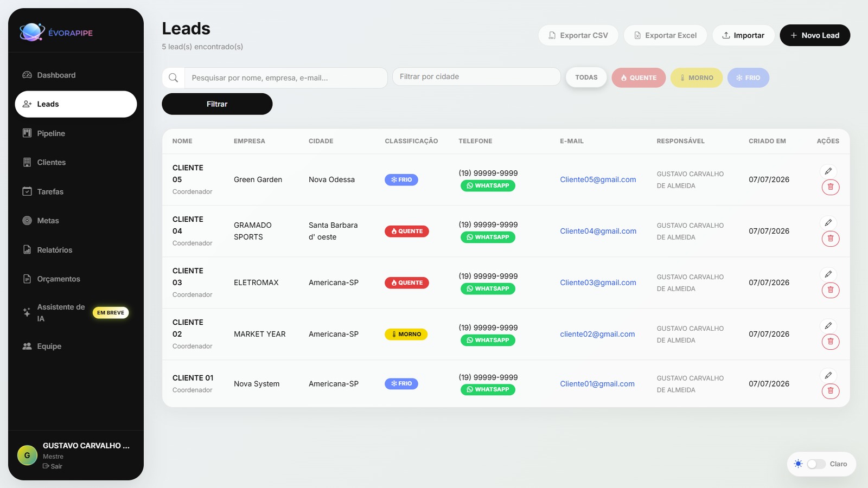Screen dimensions: 868x488
Task: Open WhatsApp for CLIENTE 03
Action: (x=488, y=288)
